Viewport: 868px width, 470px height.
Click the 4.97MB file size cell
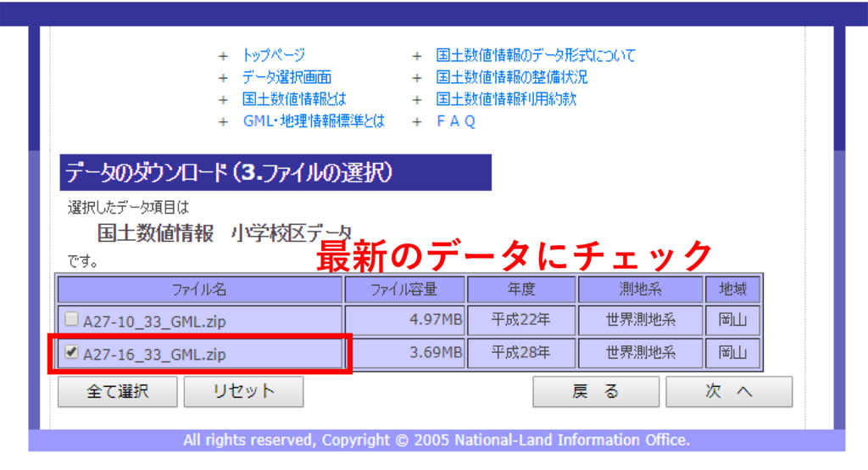[x=403, y=321]
